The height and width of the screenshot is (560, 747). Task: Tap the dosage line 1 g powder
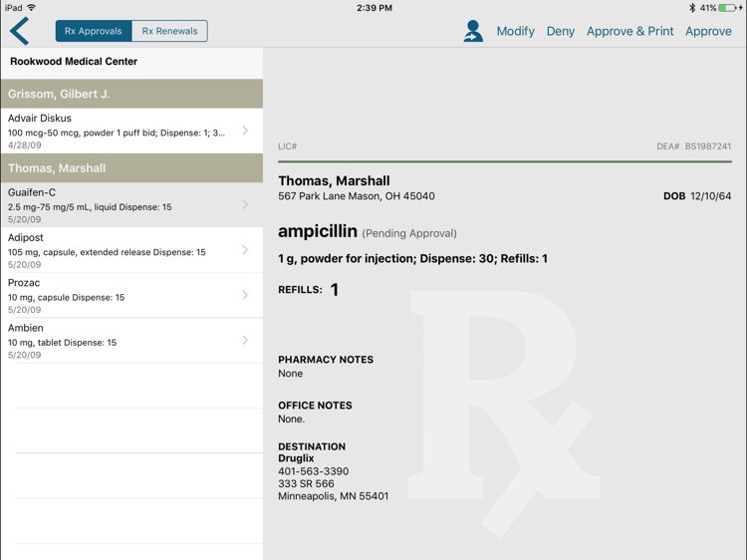point(412,258)
